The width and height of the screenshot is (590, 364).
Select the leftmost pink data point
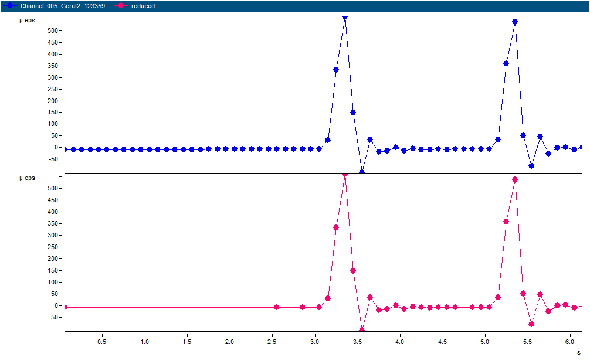click(65, 307)
